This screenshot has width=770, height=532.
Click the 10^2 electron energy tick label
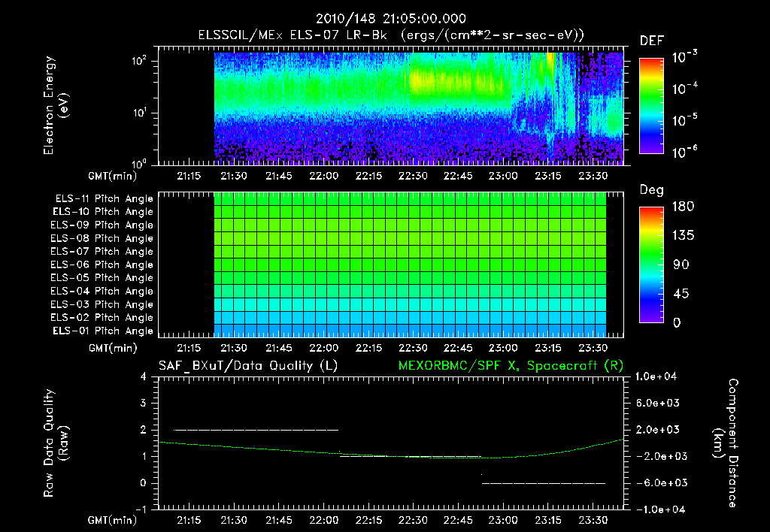click(140, 61)
